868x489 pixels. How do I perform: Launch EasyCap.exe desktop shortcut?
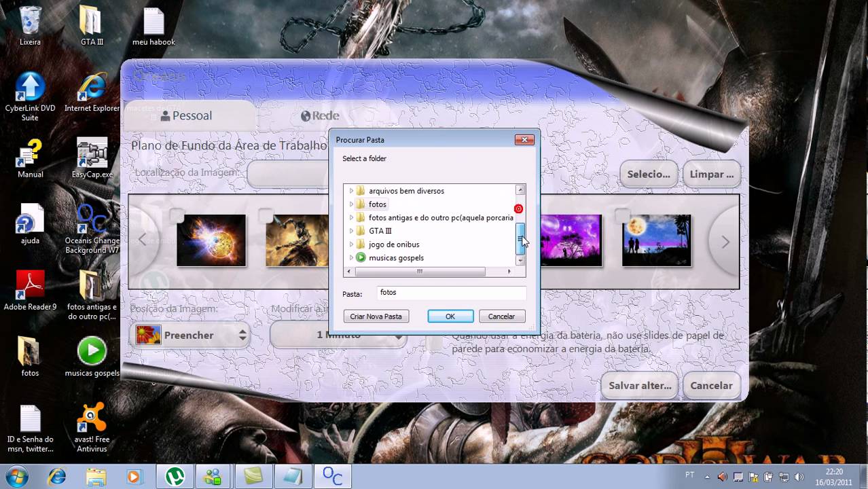coord(92,158)
